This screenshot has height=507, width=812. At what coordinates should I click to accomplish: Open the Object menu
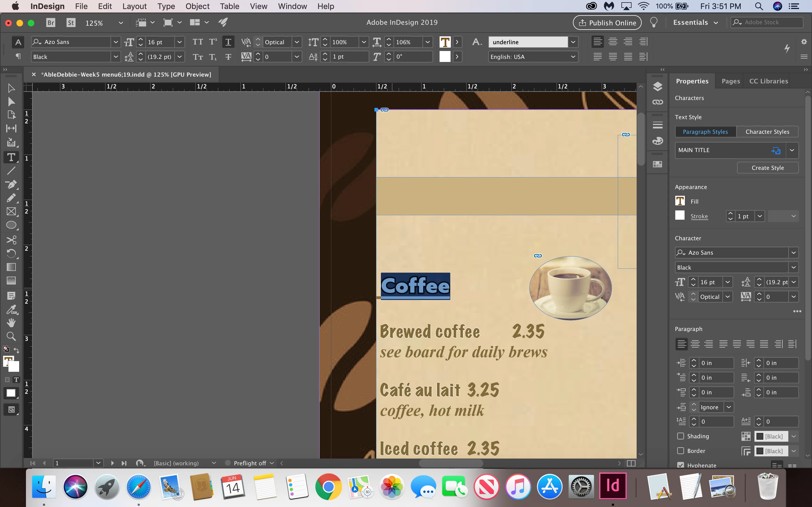pyautogui.click(x=197, y=6)
